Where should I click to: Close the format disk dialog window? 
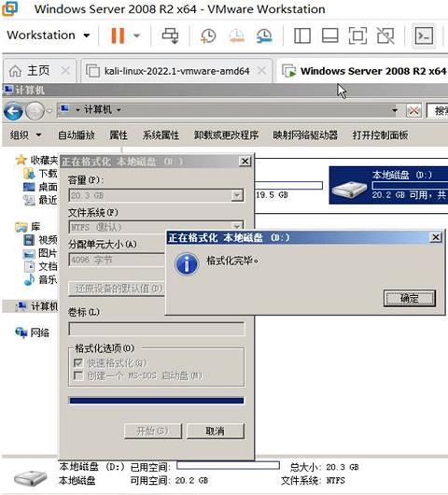245,162
